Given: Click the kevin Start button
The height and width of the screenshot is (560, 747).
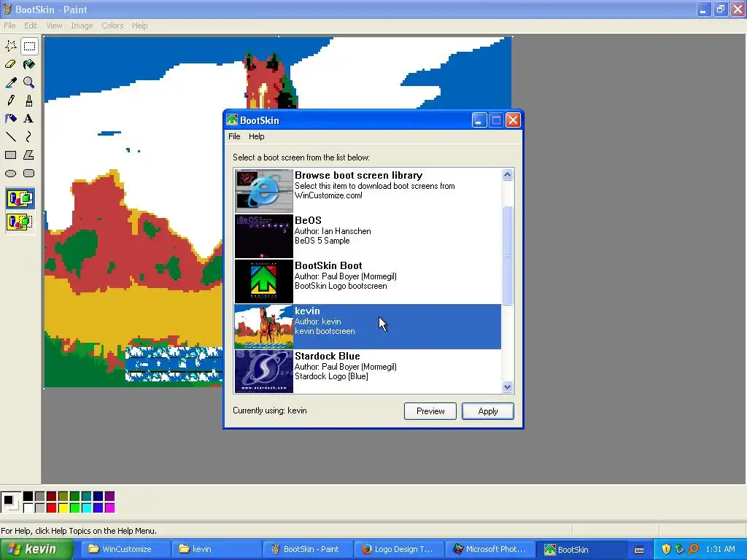Looking at the screenshot, I should [x=36, y=549].
